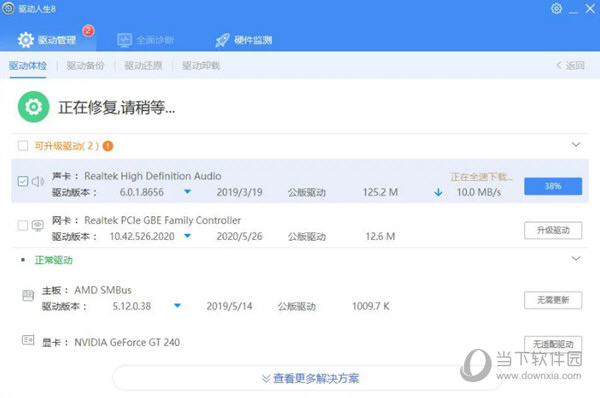This screenshot has width=600, height=398.
Task: Click the 驱动人生8 app logo icon
Action: click(8, 8)
